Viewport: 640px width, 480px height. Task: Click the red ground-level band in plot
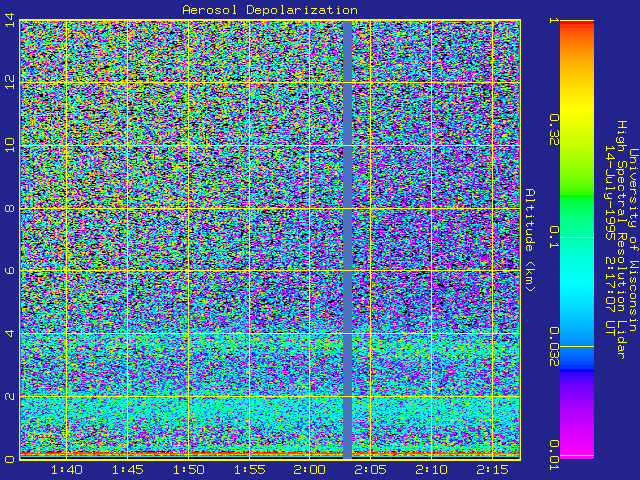click(270, 453)
